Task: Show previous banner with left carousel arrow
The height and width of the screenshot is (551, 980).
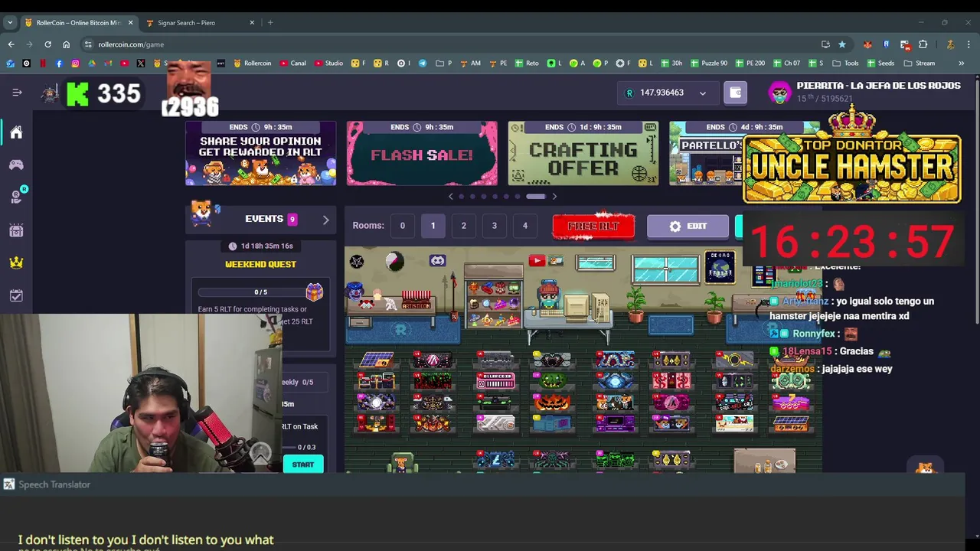Action: tap(450, 197)
